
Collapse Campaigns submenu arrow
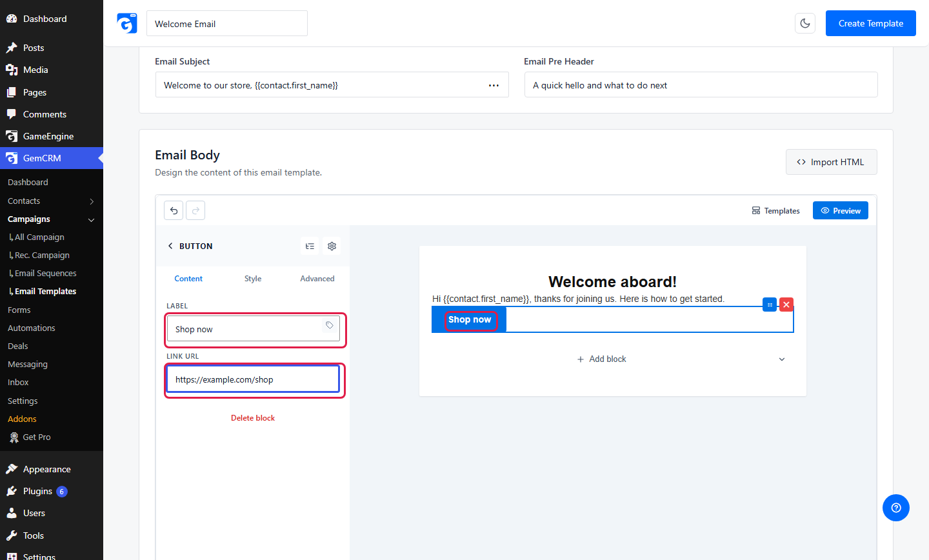tap(92, 219)
